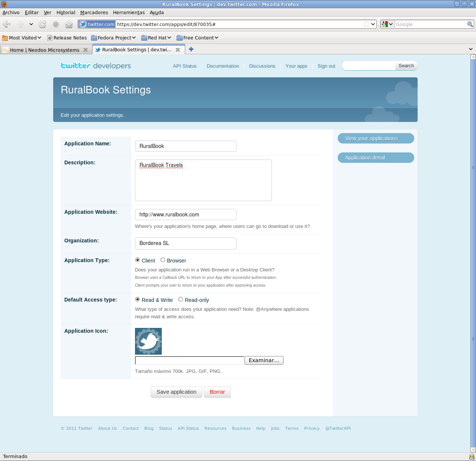Expand the Fedora Project bookmarks folder

click(x=113, y=38)
